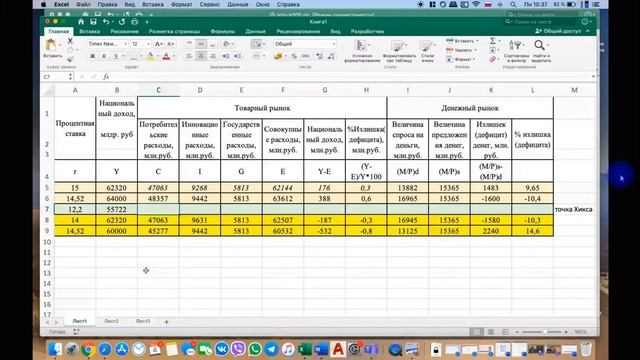Switch to the 'Формулы' ribbon tab

click(222, 31)
